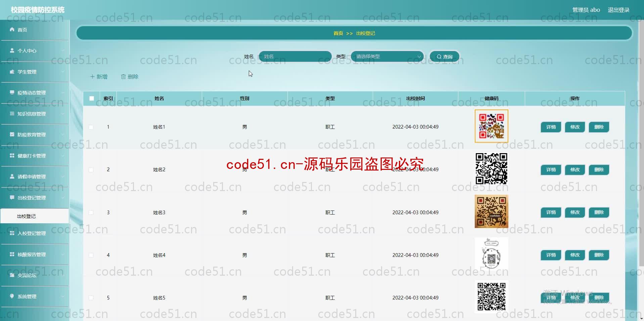The width and height of the screenshot is (644, 321).
Task: Expand the 疫情动态管理 menu arrow
Action: pos(63,92)
